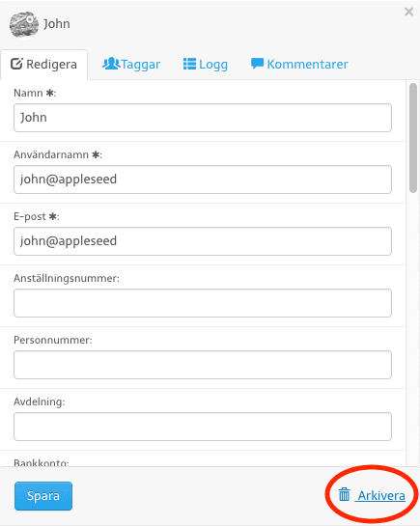Click the Arkivera link

coord(380,495)
